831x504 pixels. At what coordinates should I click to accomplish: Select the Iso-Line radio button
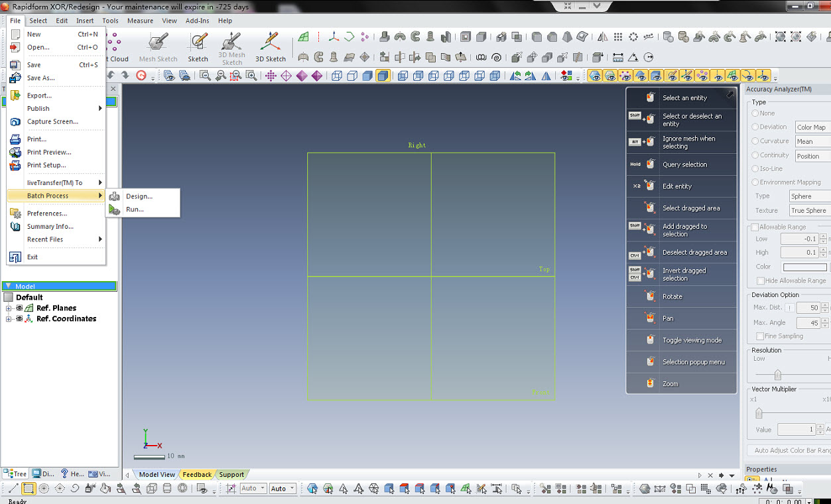coord(755,168)
